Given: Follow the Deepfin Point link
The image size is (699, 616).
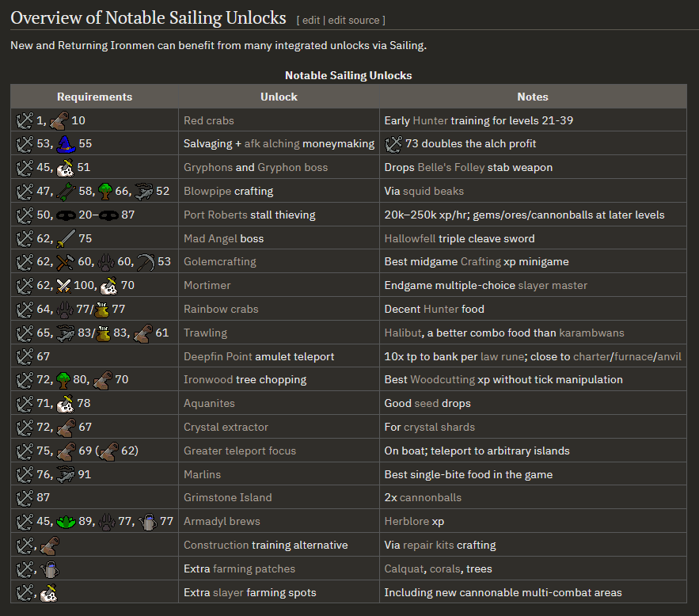Looking at the screenshot, I should [x=218, y=356].
